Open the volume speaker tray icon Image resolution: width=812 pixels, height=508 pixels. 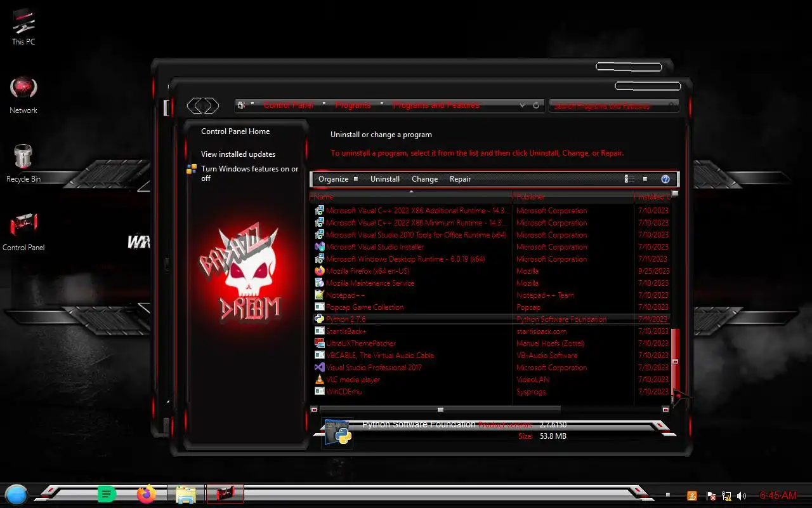coord(740,496)
